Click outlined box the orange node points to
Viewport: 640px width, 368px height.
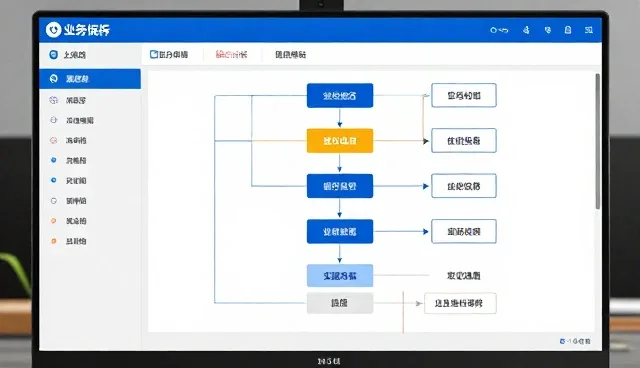pyautogui.click(x=464, y=141)
